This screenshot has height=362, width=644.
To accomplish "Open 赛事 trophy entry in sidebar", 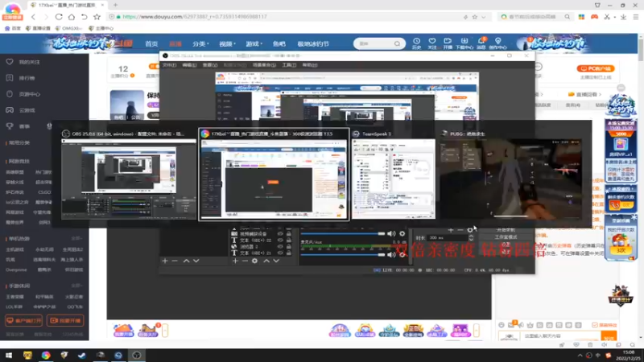I will coord(24,126).
